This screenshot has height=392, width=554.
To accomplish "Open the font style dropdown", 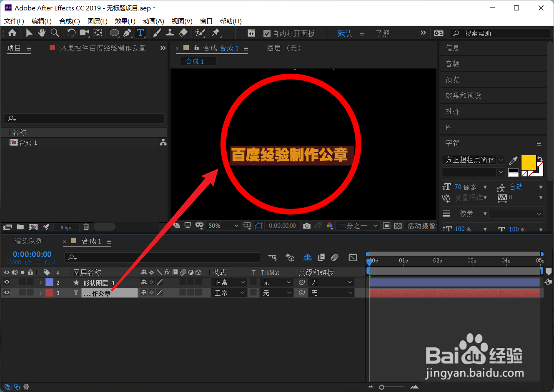I will 474,172.
